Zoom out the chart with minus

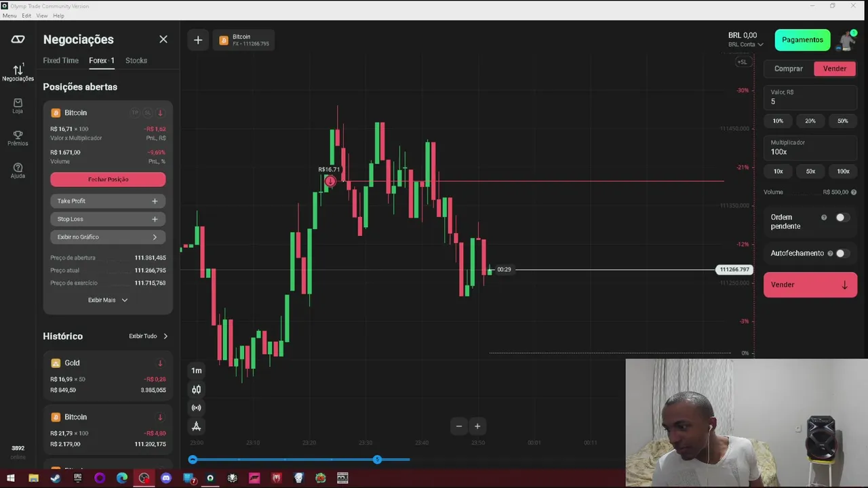[459, 426]
